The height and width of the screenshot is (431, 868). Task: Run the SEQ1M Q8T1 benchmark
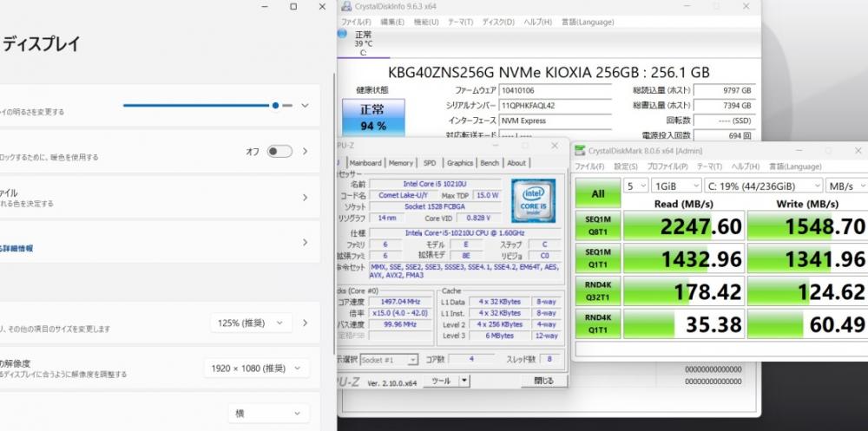598,225
